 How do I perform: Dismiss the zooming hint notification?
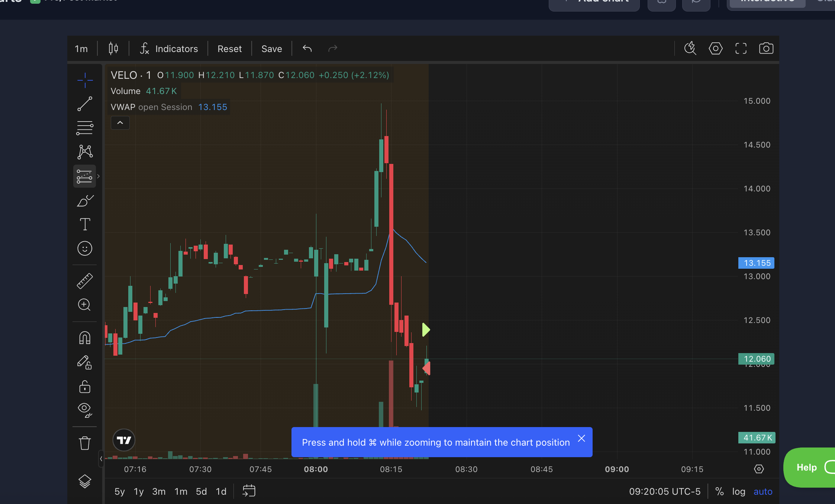click(581, 439)
